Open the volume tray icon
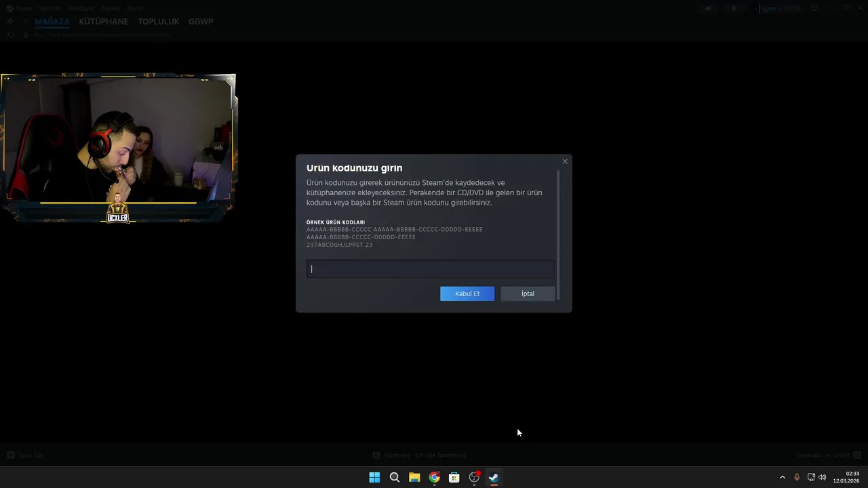The width and height of the screenshot is (868, 488). tap(823, 477)
